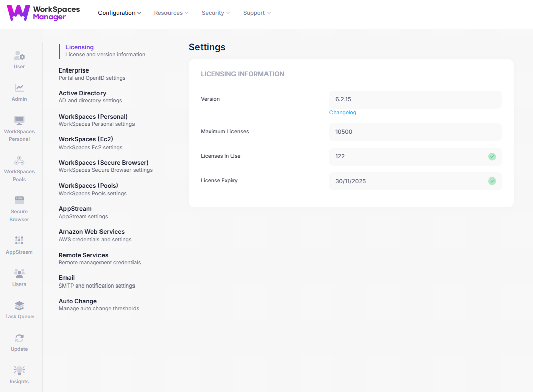
Task: Open WorkSpaces Pools in the sidebar
Action: coord(19,161)
